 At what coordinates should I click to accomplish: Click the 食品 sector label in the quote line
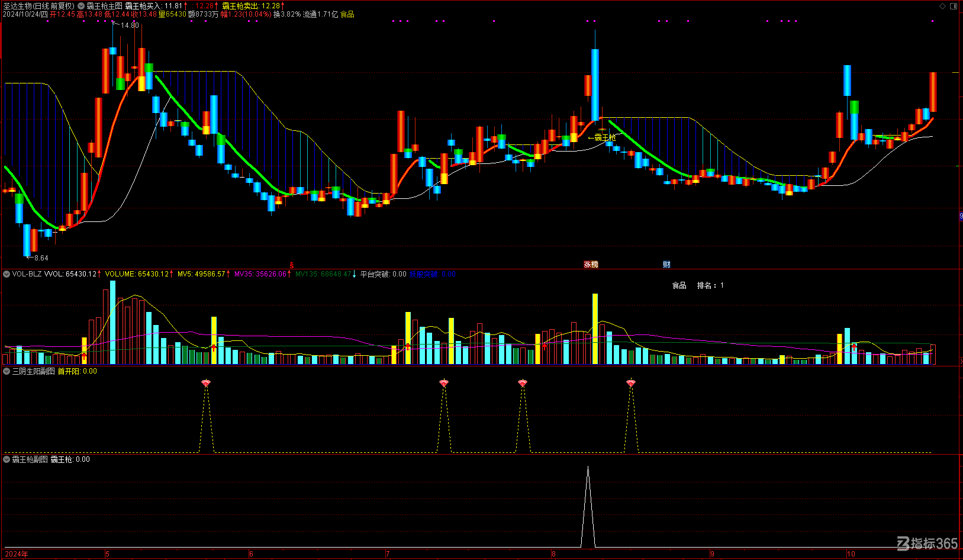(347, 14)
